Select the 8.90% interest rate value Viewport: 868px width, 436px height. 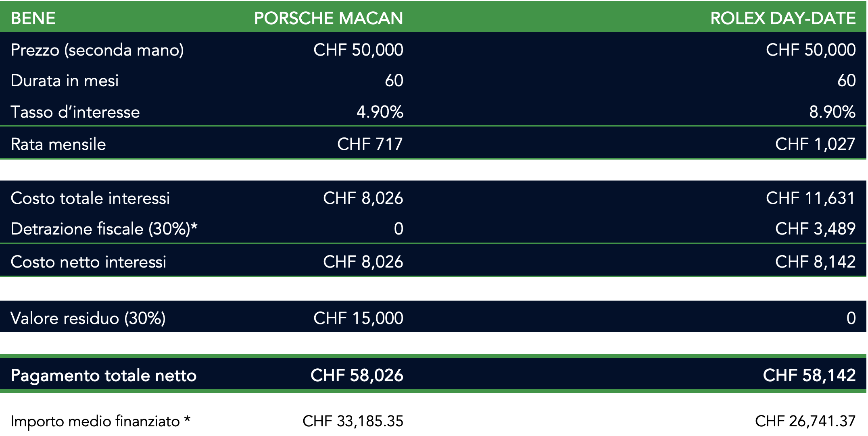pos(833,112)
